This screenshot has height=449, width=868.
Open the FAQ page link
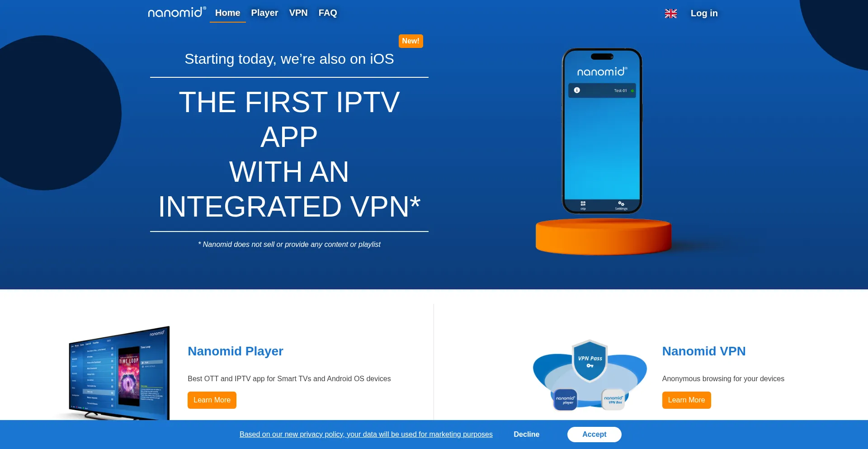coord(328,13)
